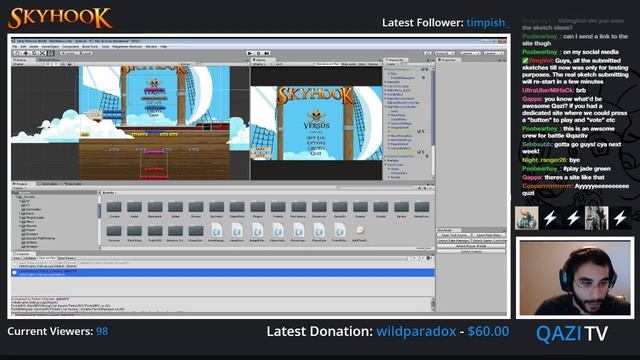
Task: Open the Layers dropdown in top toolbar
Action: pyautogui.click(x=470, y=53)
